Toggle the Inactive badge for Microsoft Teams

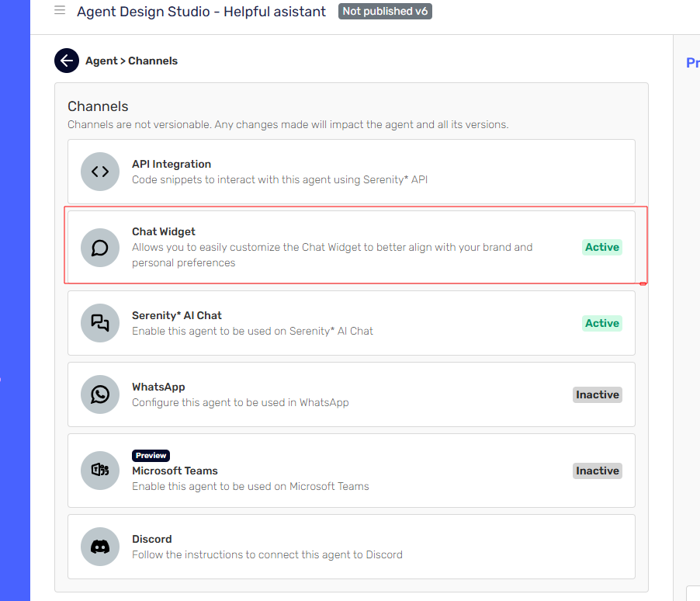597,471
